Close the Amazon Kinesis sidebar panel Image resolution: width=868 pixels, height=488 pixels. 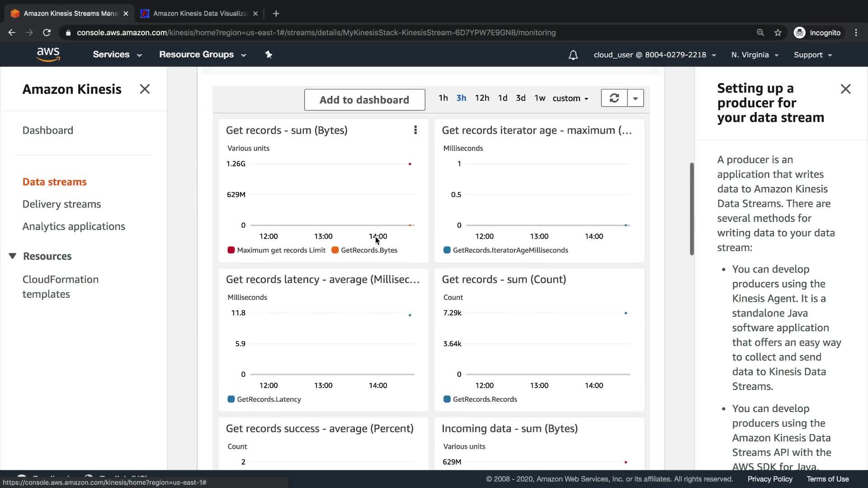coord(145,89)
